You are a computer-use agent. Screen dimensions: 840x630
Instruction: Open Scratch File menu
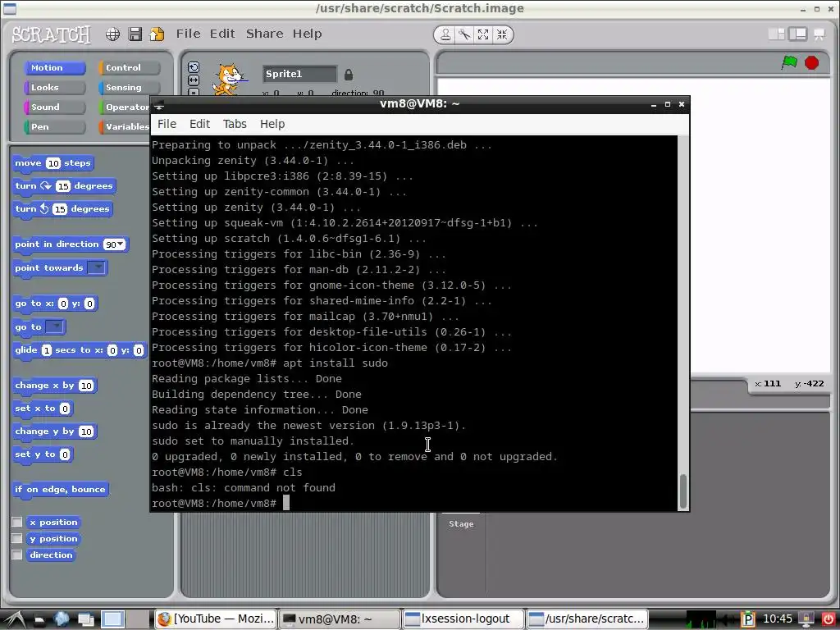pyautogui.click(x=189, y=34)
